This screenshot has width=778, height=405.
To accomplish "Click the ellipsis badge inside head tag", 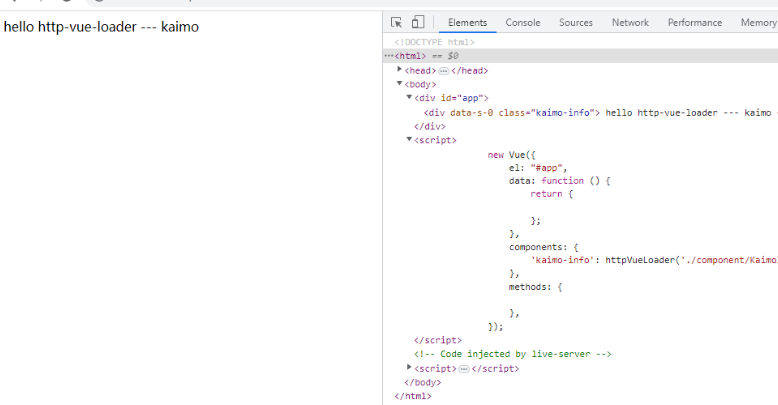I will point(444,71).
